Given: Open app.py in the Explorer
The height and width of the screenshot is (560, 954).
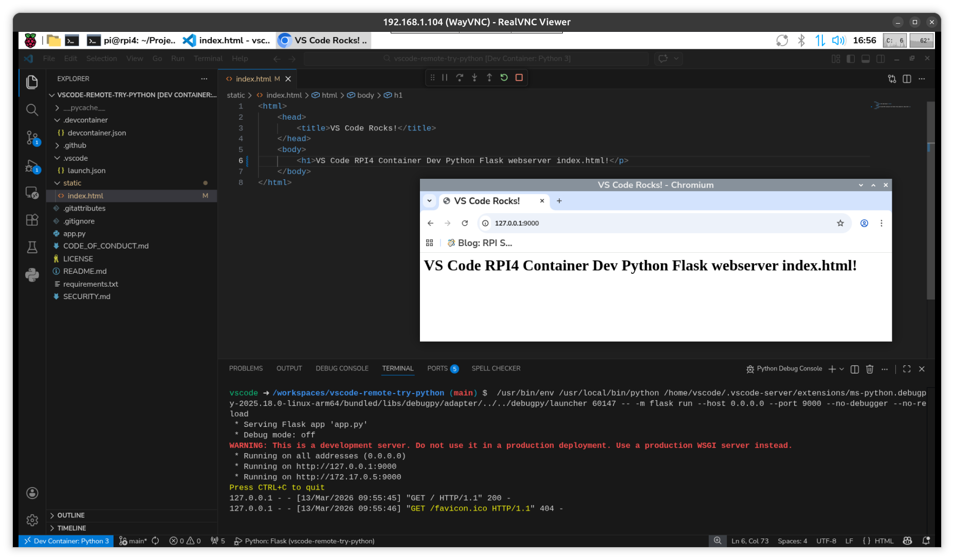Looking at the screenshot, I should click(75, 234).
